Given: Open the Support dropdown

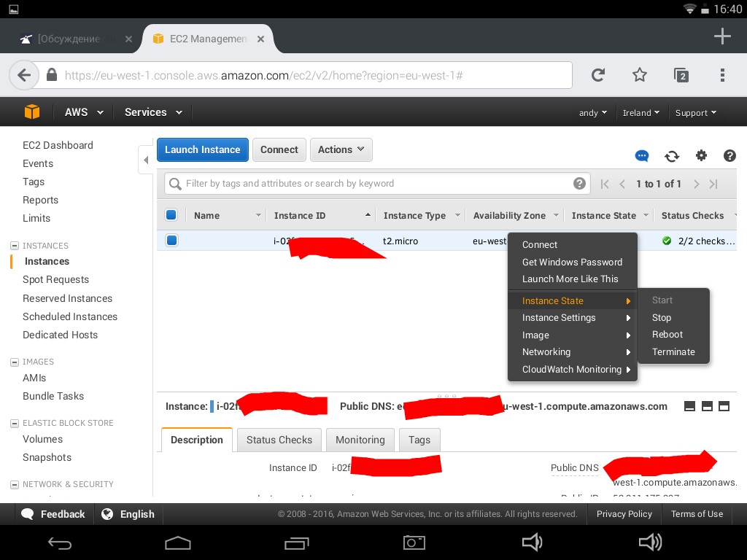Looking at the screenshot, I should (695, 113).
